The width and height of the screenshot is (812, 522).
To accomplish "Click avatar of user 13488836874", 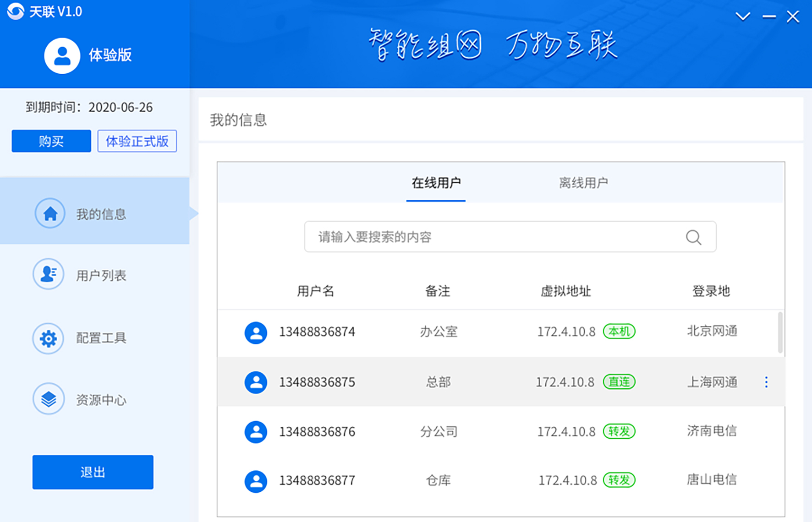I will (x=256, y=332).
